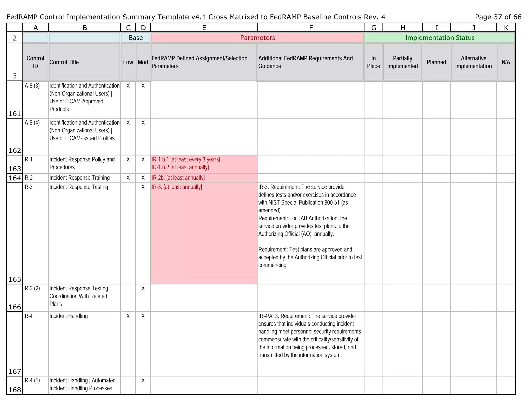Click the IR-4 (1) control ID cell
Viewport: 532px width, 411px height.
coord(36,386)
